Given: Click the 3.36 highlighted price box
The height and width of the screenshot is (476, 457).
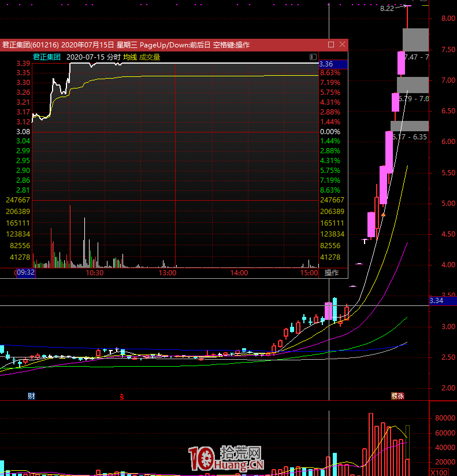Looking at the screenshot, I should click(x=332, y=64).
